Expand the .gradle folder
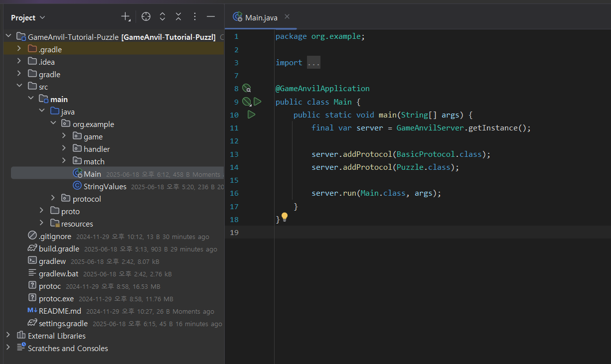This screenshot has height=364, width=611. pyautogui.click(x=19, y=49)
